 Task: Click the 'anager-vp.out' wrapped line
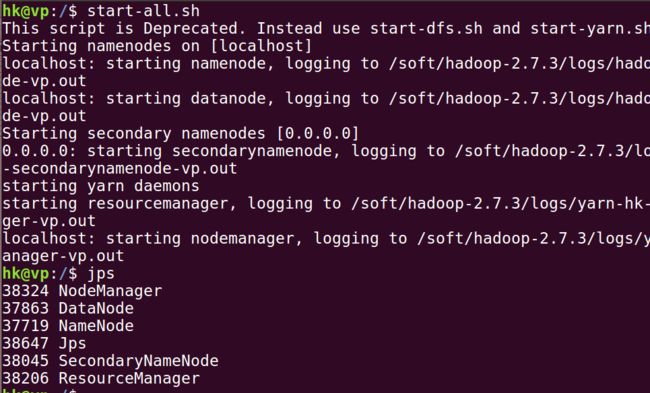[63, 256]
